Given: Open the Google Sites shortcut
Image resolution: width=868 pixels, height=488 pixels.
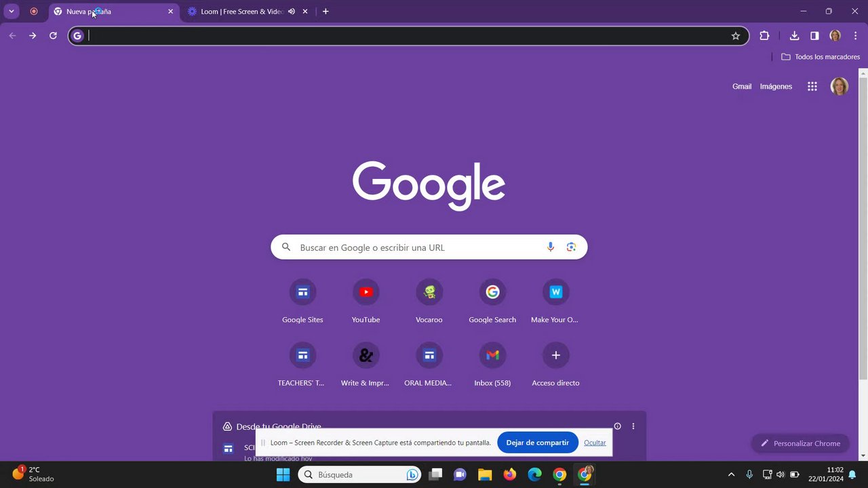Looking at the screenshot, I should (x=302, y=302).
